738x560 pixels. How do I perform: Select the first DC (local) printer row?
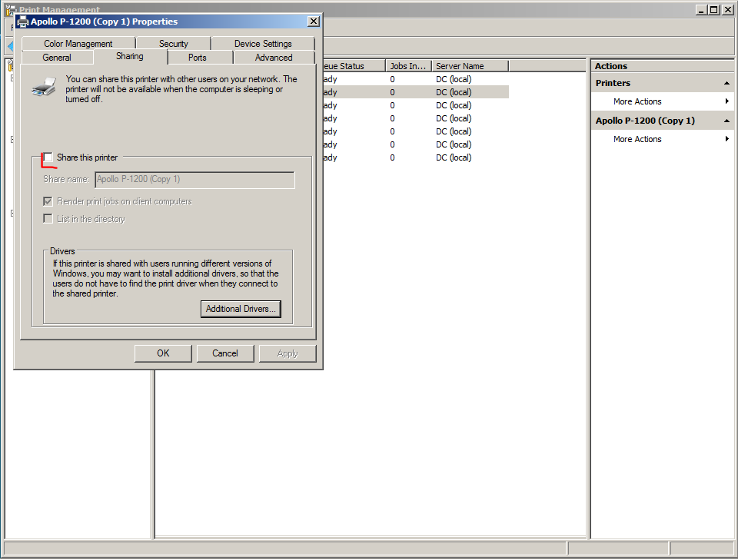tap(416, 79)
